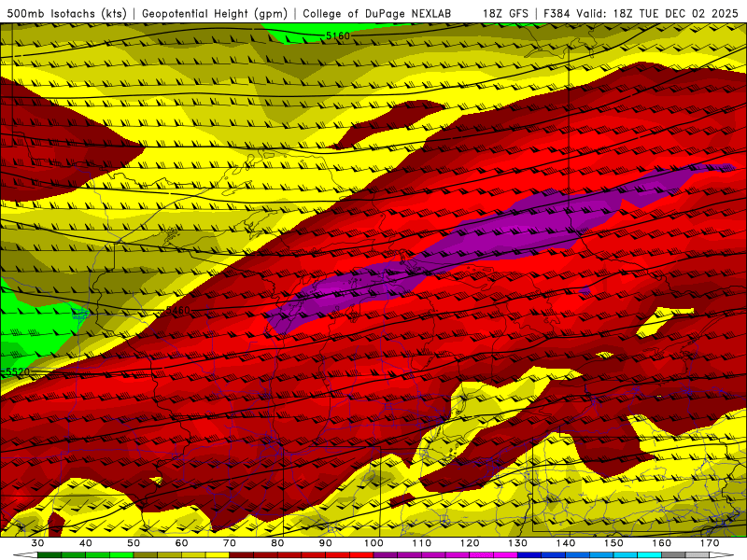Click the 140 value on the color scale
This screenshot has width=747, height=560.
click(566, 543)
